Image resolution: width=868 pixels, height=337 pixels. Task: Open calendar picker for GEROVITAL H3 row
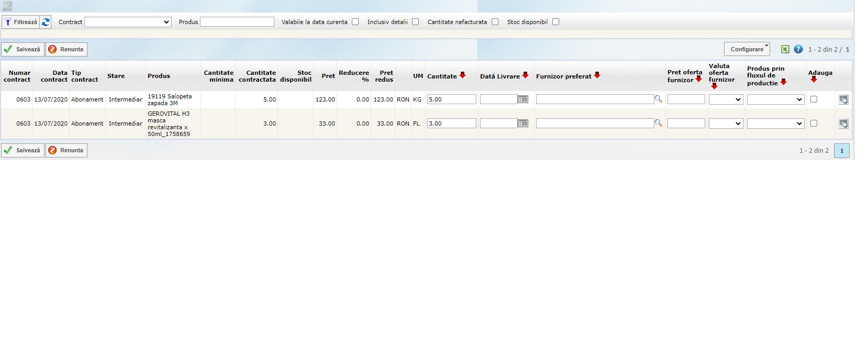click(x=522, y=123)
